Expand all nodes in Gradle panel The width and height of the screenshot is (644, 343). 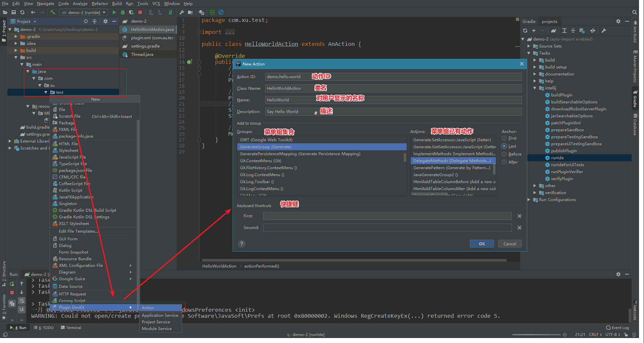click(x=565, y=30)
